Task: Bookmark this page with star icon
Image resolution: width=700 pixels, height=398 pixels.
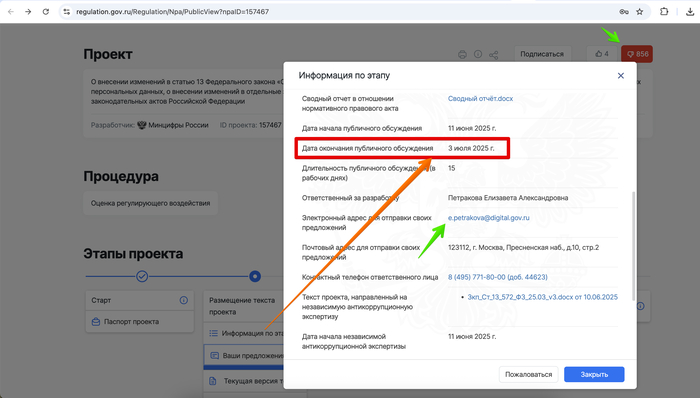Action: coord(640,12)
